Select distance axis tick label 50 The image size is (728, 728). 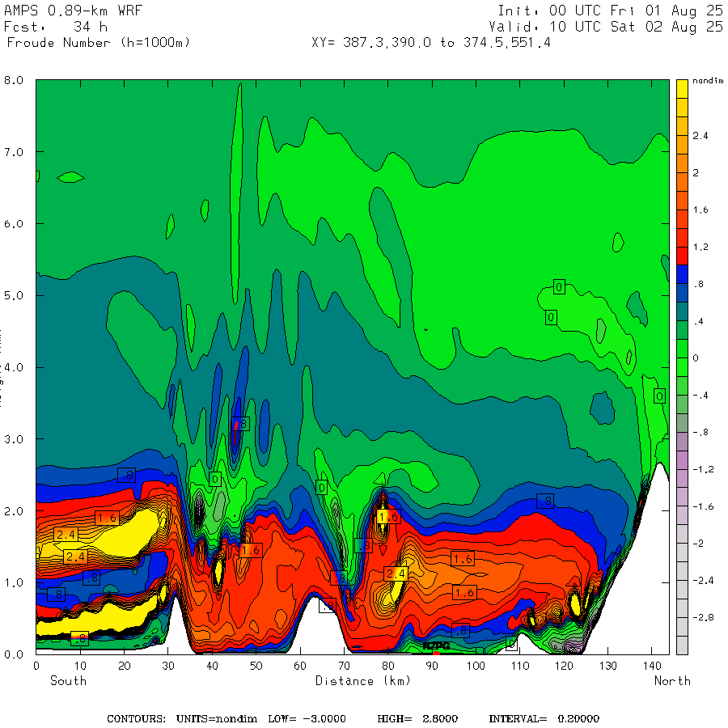[x=256, y=666]
